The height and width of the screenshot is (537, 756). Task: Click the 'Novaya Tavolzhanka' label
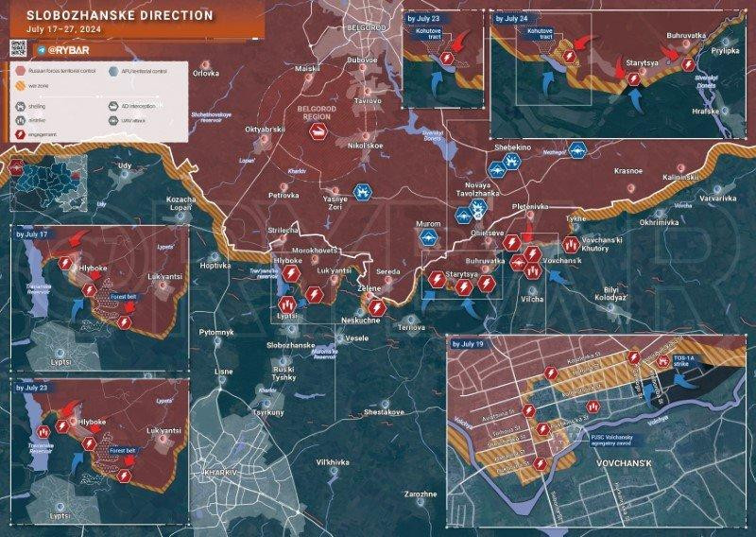point(478,189)
